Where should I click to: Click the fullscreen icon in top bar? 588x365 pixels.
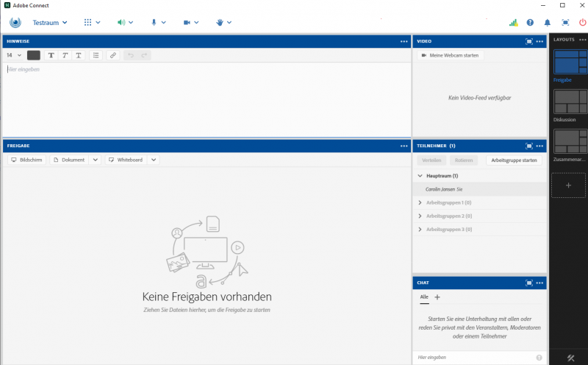pos(565,23)
